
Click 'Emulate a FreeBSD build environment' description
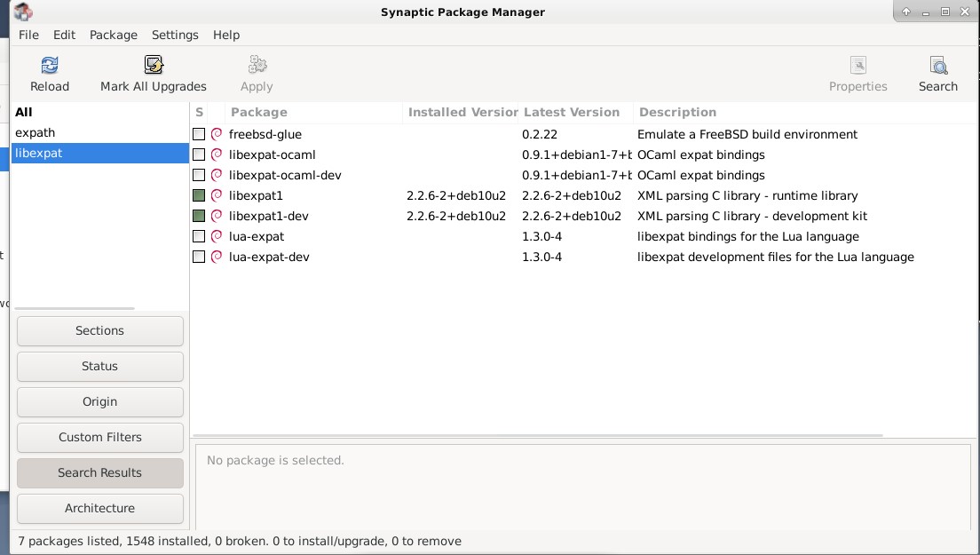(747, 134)
